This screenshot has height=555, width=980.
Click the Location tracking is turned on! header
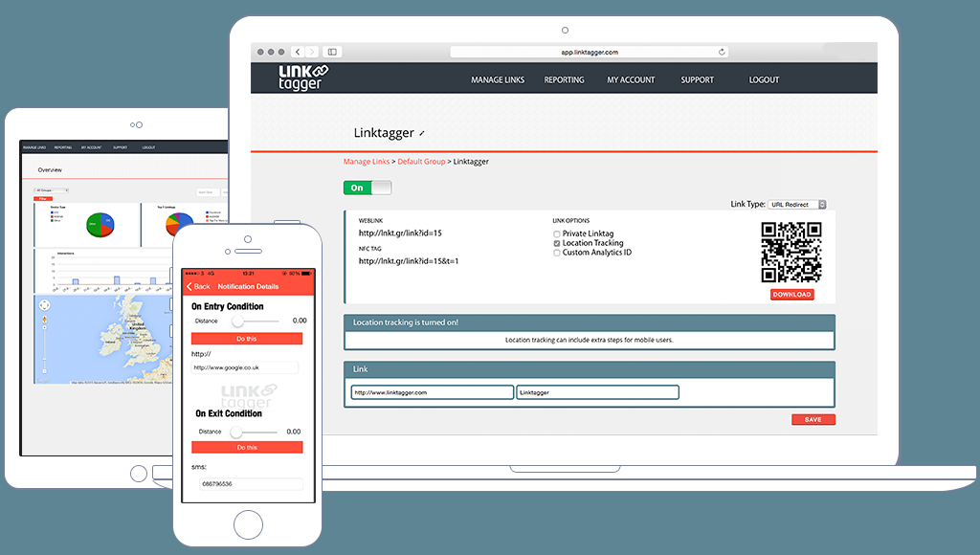point(590,322)
